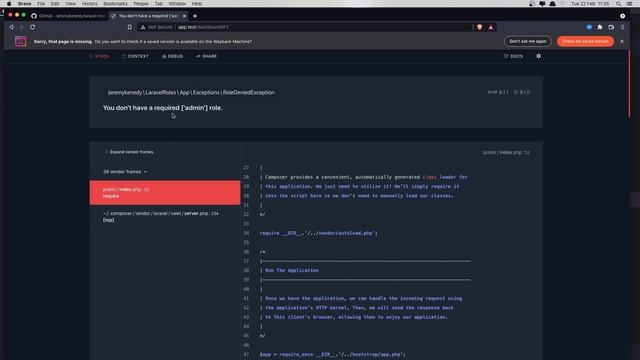Image resolution: width=640 pixels, height=360 pixels.
Task: Click the 'Run The Application' comment line
Action: pos(291,270)
